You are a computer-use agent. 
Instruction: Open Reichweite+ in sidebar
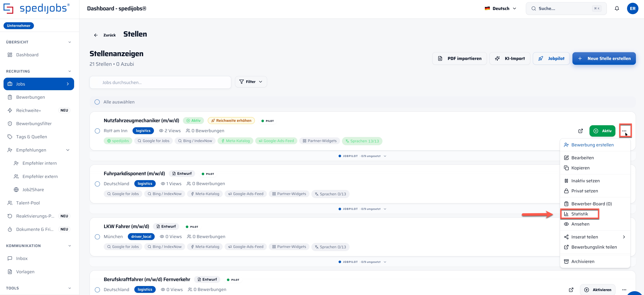[x=39, y=110]
